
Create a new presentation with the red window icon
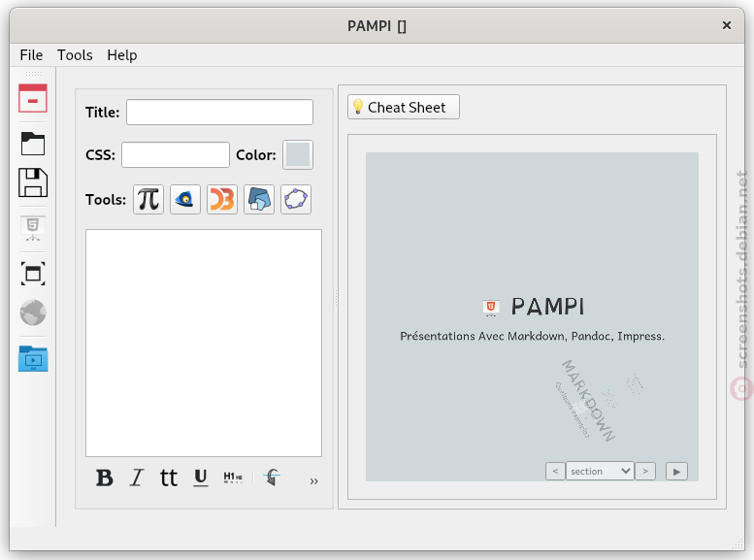[x=33, y=98]
